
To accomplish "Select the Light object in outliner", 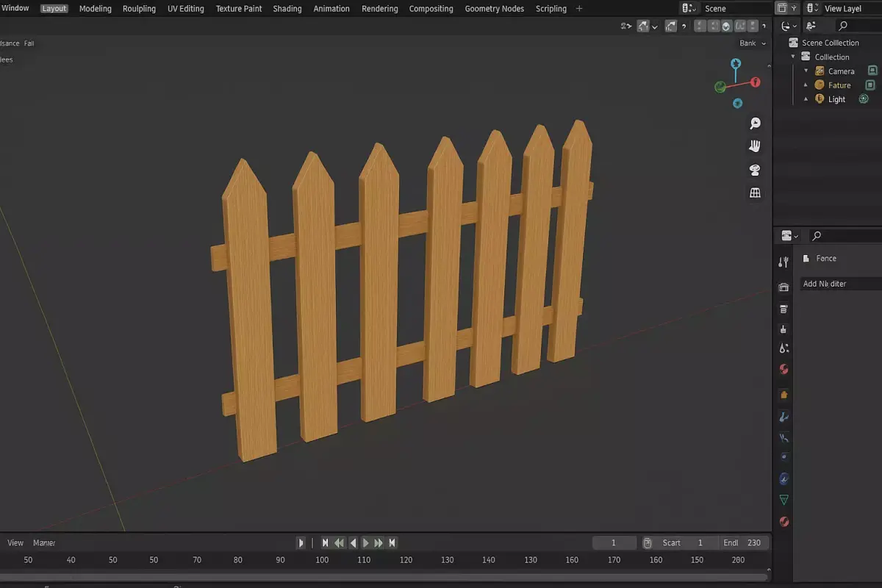I will 836,99.
